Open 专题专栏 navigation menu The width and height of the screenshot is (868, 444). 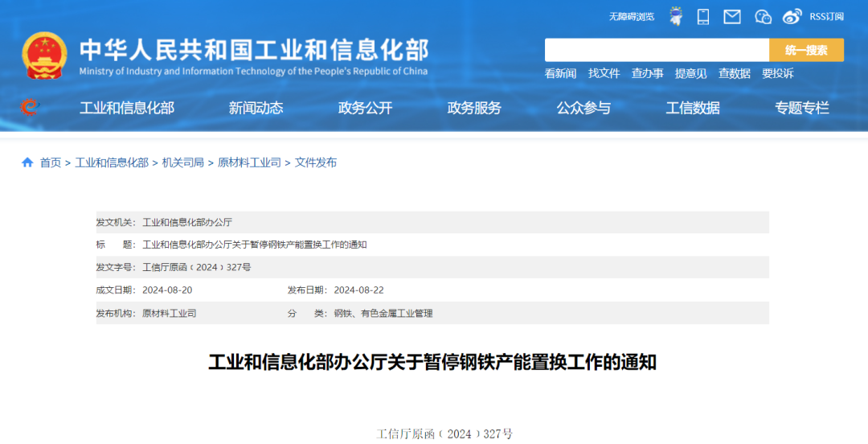point(802,108)
